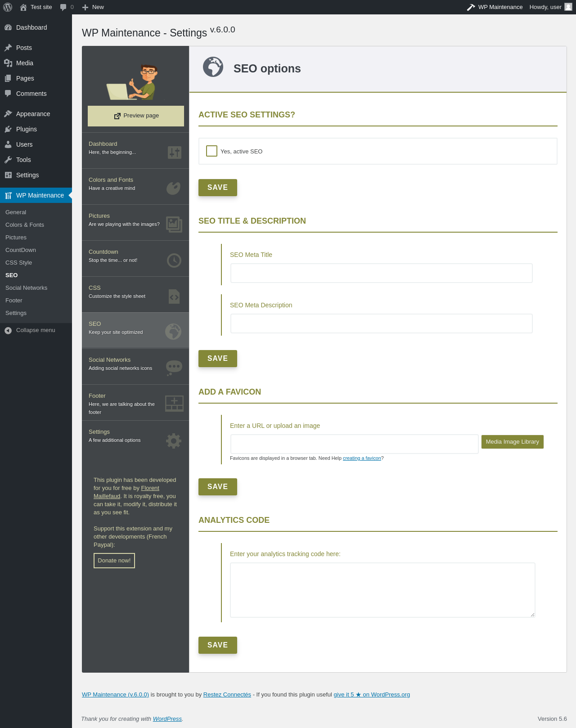Open the Dashboard tab 'Here, the beginning...'

(x=135, y=151)
